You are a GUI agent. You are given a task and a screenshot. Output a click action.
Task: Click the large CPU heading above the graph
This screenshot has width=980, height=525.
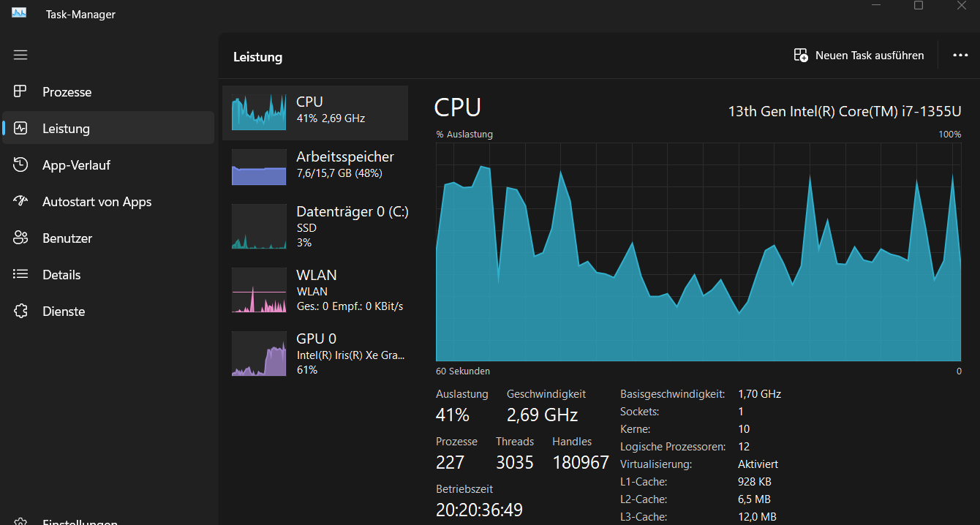[x=458, y=107]
